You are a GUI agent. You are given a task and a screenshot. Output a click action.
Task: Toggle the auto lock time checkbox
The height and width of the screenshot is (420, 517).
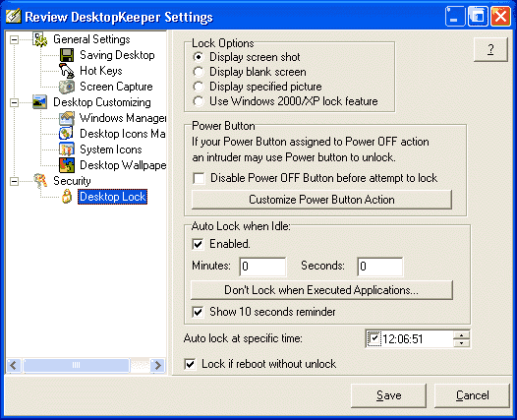[374, 338]
